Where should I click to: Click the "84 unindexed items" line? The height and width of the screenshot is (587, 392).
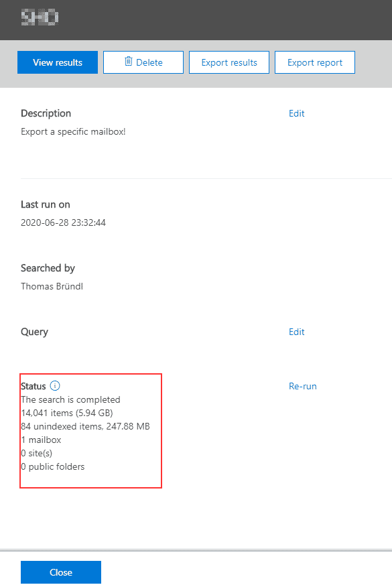point(85,427)
